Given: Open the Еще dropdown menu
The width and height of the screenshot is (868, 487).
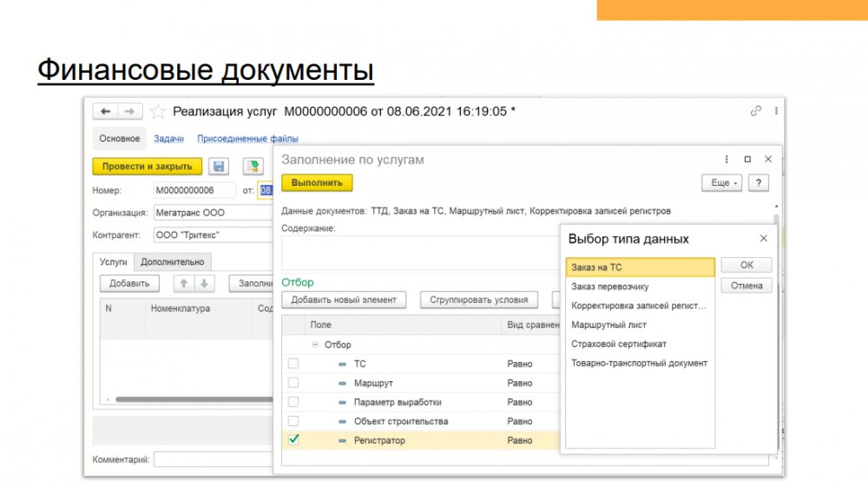Looking at the screenshot, I should click(720, 183).
